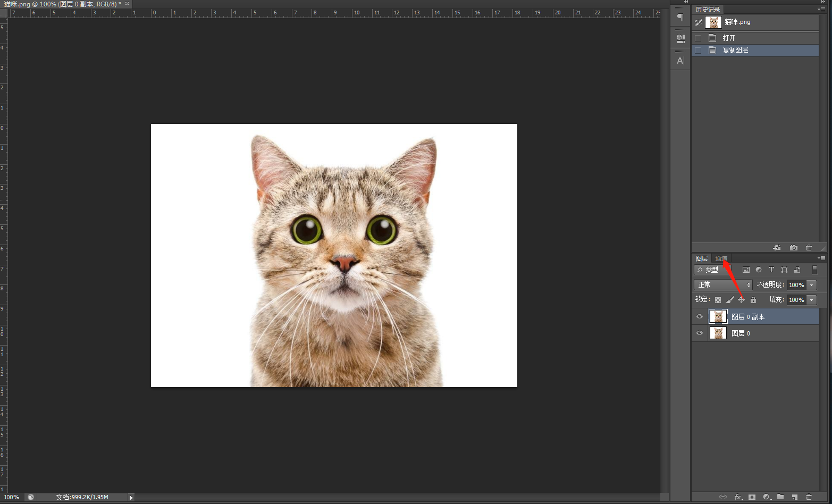Toggle lock transparent pixels
The image size is (832, 504).
tap(718, 300)
